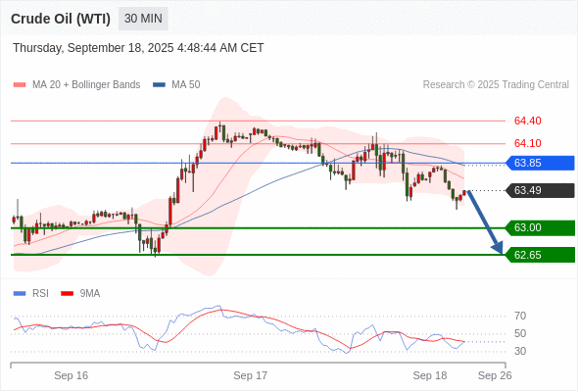Viewport: 578px width, 392px height.
Task: Toggle the RSI legend label
Action: [x=40, y=294]
